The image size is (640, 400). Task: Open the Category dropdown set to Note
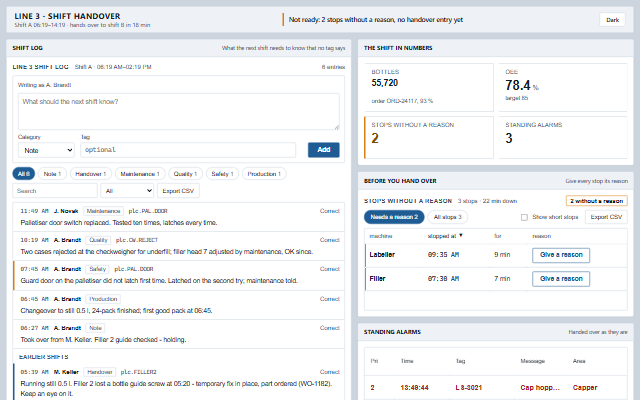pos(46,150)
